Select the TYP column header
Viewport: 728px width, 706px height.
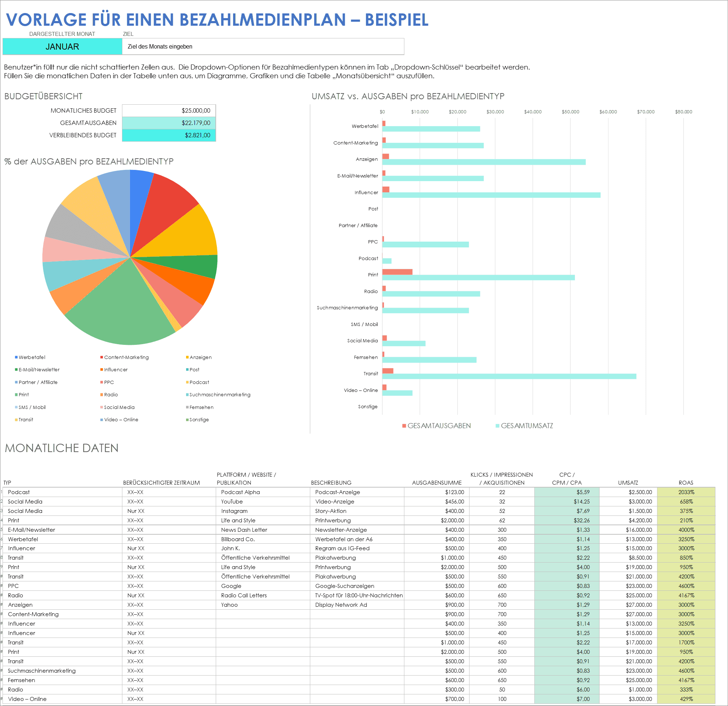(x=8, y=483)
